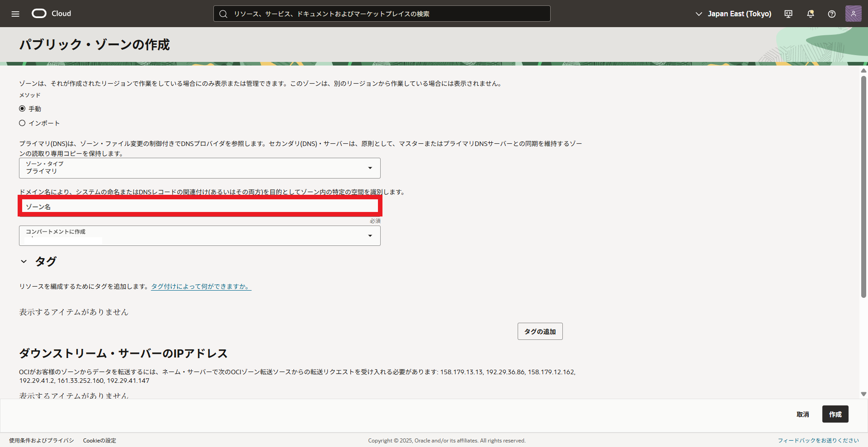Open the Cookieの設定 footer link

click(x=99, y=440)
